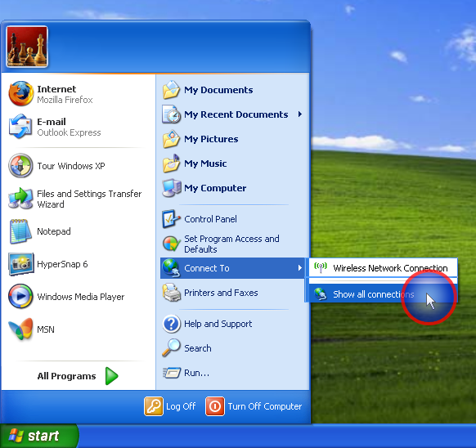Click the My Recent Documents label text
The height and width of the screenshot is (448, 476).
[236, 114]
